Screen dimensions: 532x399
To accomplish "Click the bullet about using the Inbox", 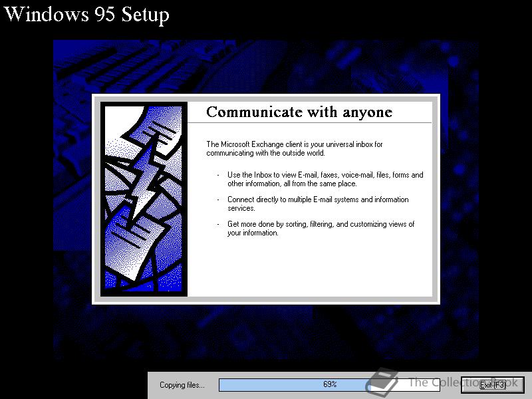I will (325, 179).
